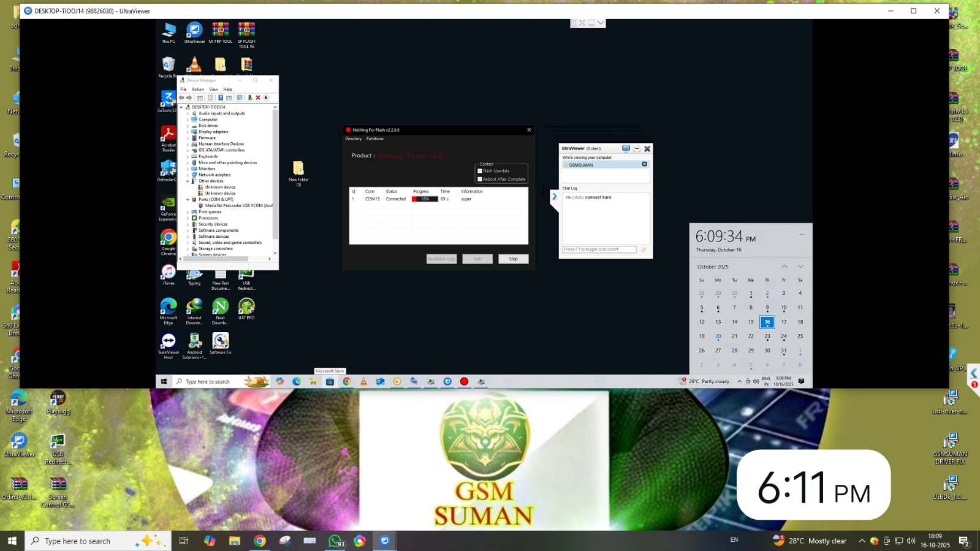Collapse the UltraViewer chat panel arrow

click(x=554, y=197)
